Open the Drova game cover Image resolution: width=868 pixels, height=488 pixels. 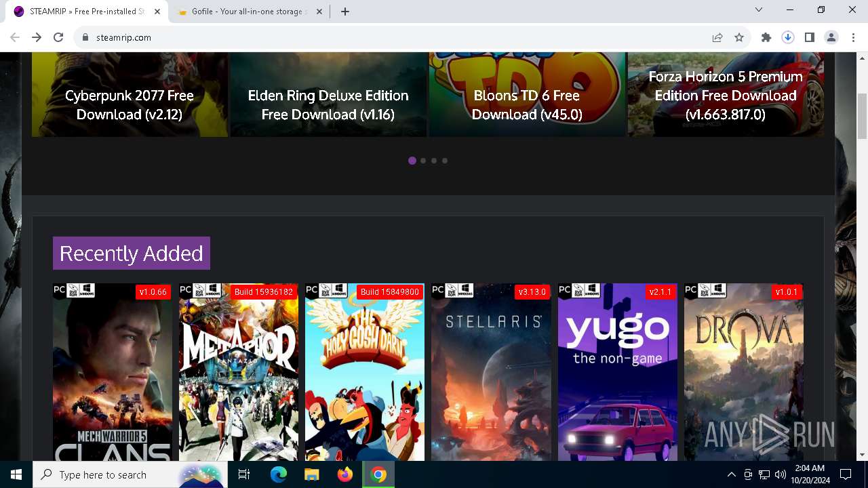click(x=744, y=372)
